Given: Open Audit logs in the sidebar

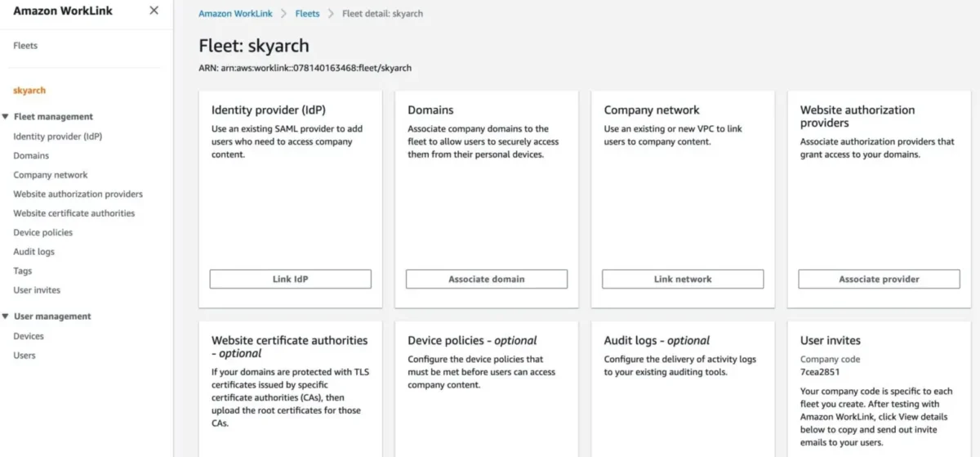Looking at the screenshot, I should tap(33, 252).
